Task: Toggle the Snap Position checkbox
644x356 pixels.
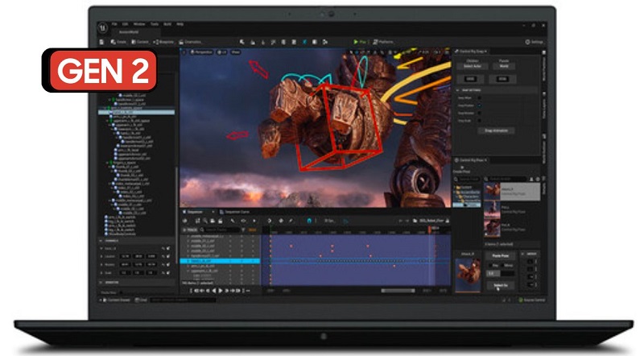Action: pyautogui.click(x=479, y=106)
